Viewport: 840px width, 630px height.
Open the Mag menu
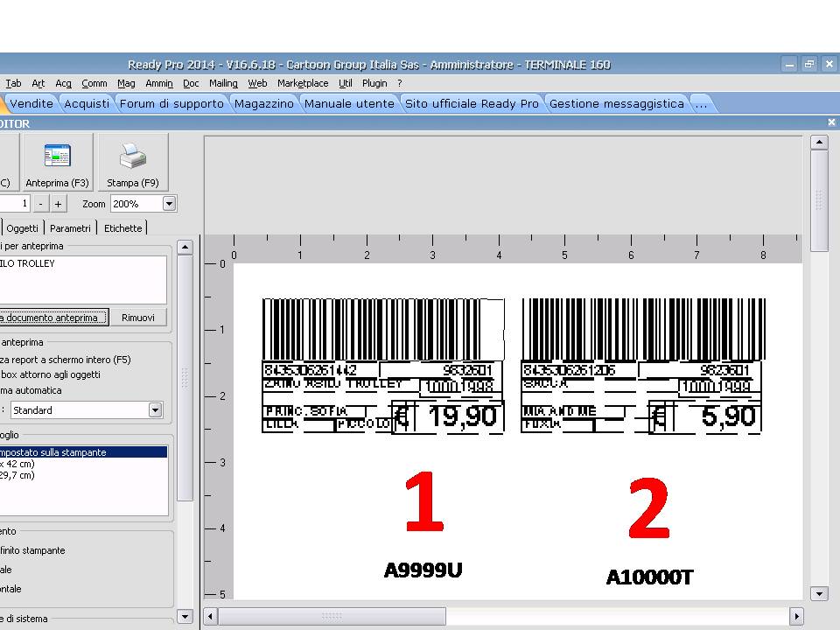(126, 83)
